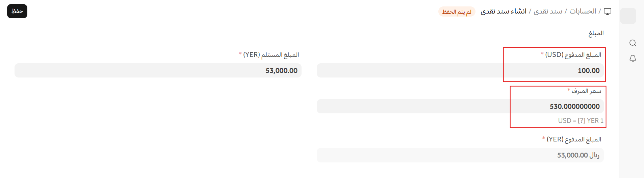The height and width of the screenshot is (178, 644).
Task: Click the لم يتم الحفظ status badge
Action: (x=457, y=12)
